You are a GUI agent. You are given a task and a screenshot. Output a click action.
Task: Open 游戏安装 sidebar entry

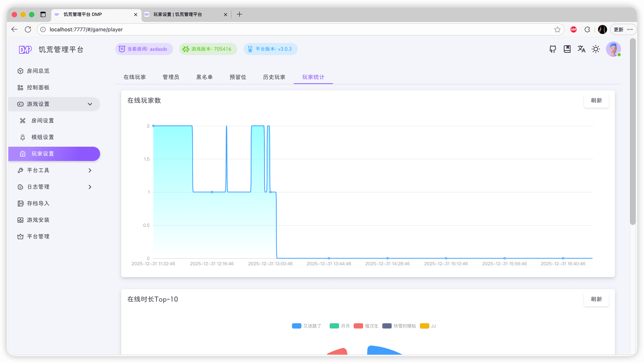tap(38, 220)
